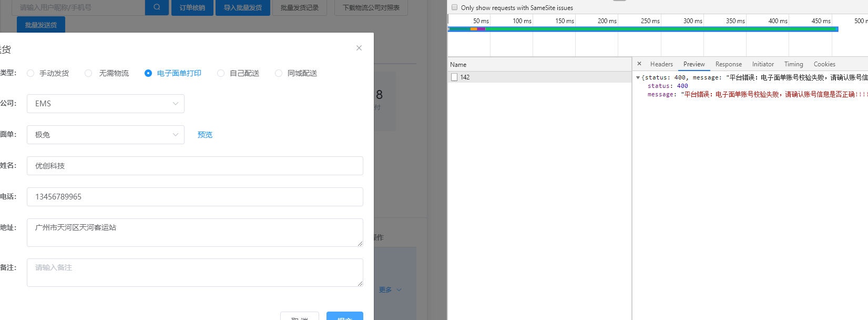Select request 142 in Name list

click(539, 77)
